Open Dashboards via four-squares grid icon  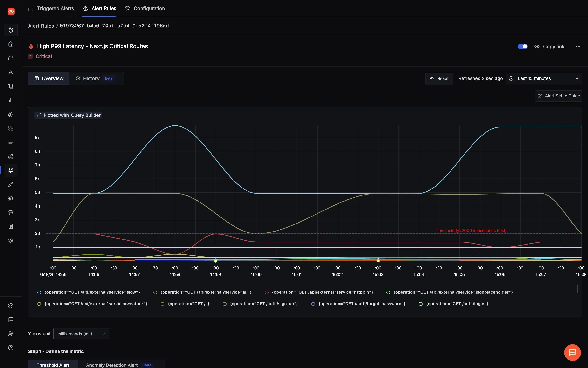[x=11, y=128]
